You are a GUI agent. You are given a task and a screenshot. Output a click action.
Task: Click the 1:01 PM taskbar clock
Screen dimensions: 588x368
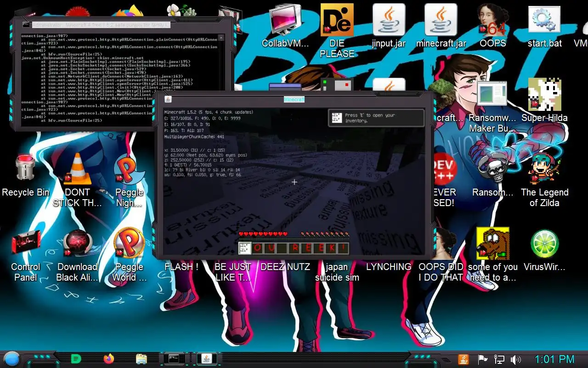[555, 359]
